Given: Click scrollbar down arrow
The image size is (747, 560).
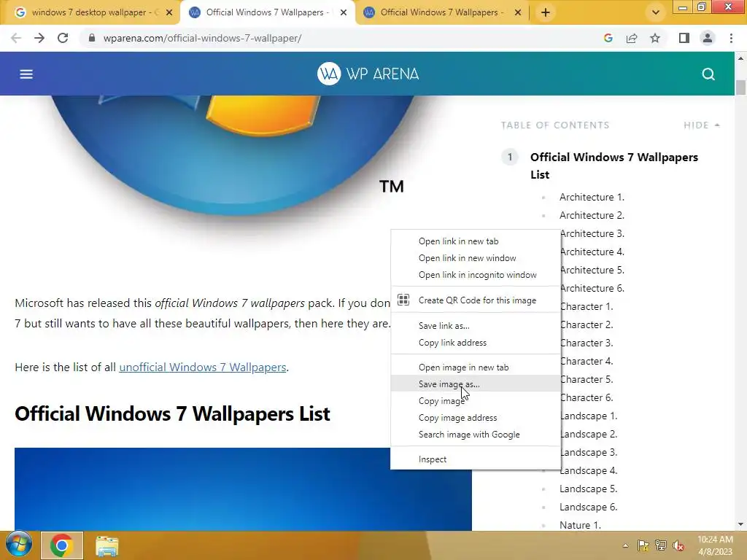Looking at the screenshot, I should pyautogui.click(x=740, y=524).
